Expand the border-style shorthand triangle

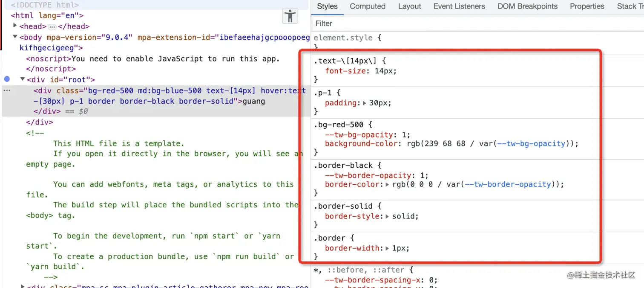pyautogui.click(x=387, y=216)
